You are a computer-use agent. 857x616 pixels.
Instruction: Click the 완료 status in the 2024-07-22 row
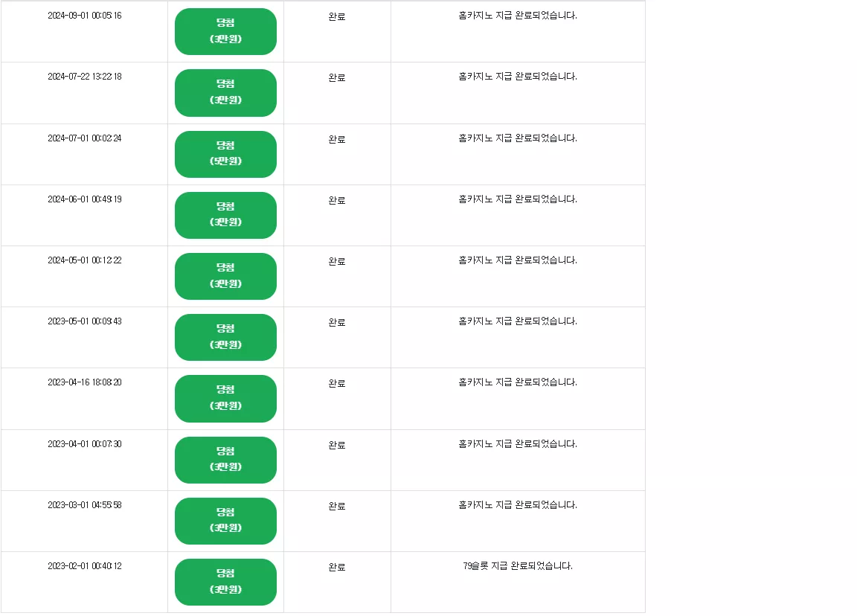point(337,77)
